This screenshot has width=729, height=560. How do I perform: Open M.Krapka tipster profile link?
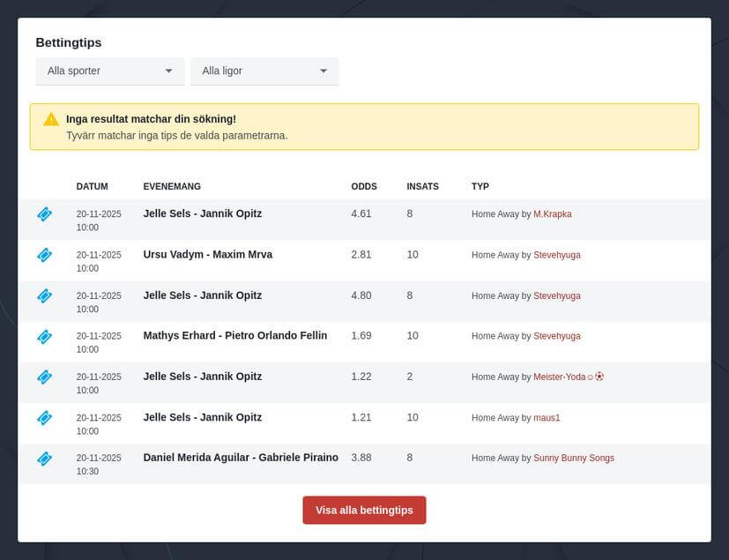pos(552,214)
